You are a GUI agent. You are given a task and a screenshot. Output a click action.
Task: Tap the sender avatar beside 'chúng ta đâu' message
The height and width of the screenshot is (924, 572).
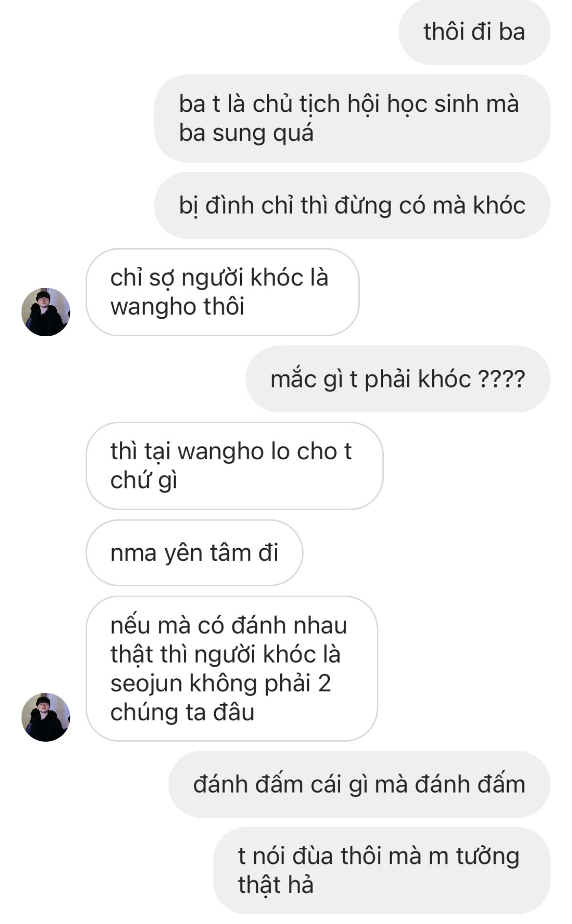(46, 717)
